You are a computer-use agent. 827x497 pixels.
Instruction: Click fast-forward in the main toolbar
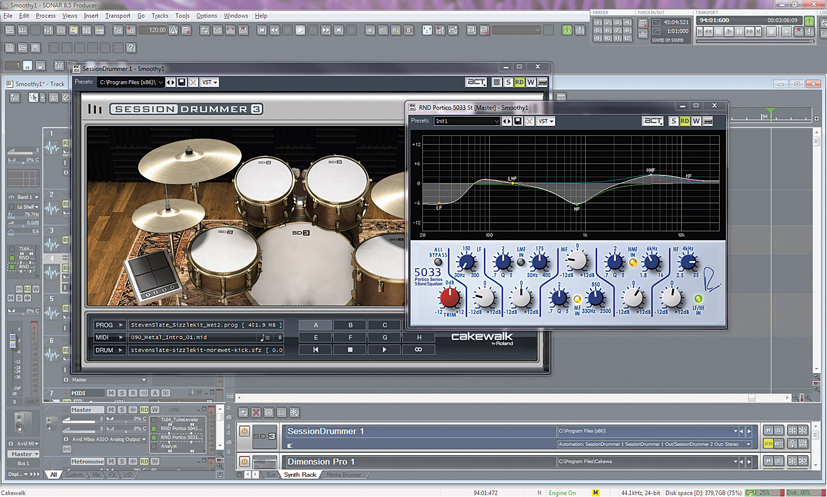325,30
